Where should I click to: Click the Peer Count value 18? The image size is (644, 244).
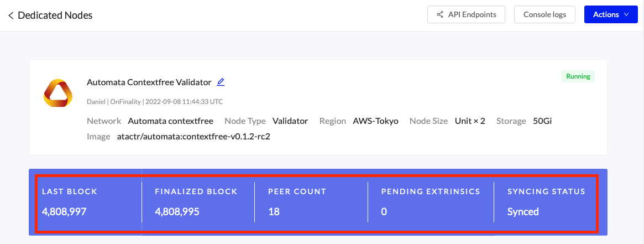click(274, 211)
